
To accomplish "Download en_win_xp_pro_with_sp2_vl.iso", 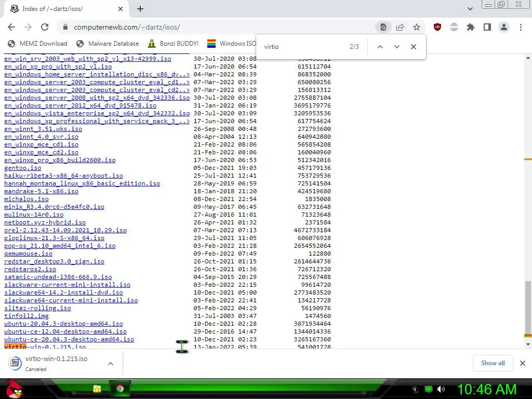I will tap(58, 66).
